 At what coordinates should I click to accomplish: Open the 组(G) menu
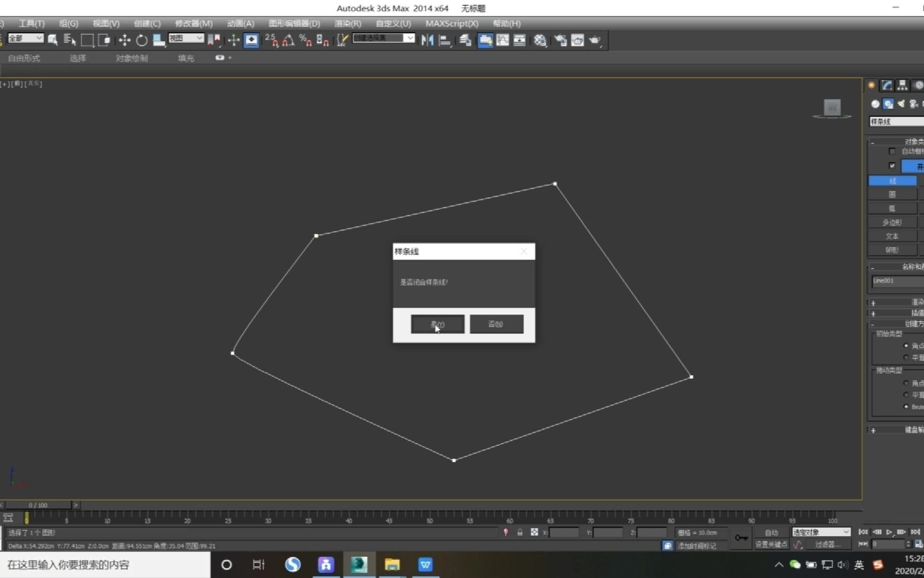pos(68,24)
